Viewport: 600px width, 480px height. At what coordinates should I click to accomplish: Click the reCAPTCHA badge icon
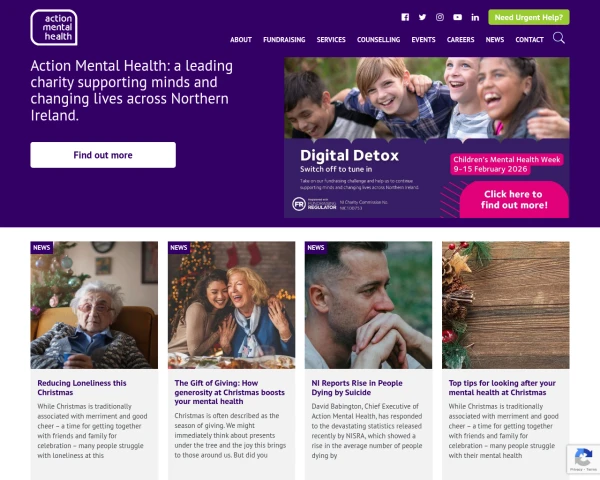(x=583, y=459)
